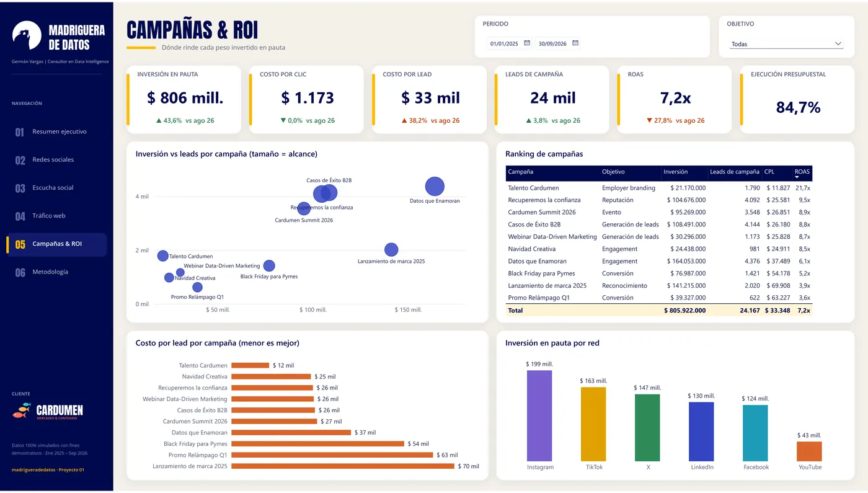Click the Total investment $ 805.922.000 cell
This screenshot has height=493, width=868.
pyautogui.click(x=684, y=310)
